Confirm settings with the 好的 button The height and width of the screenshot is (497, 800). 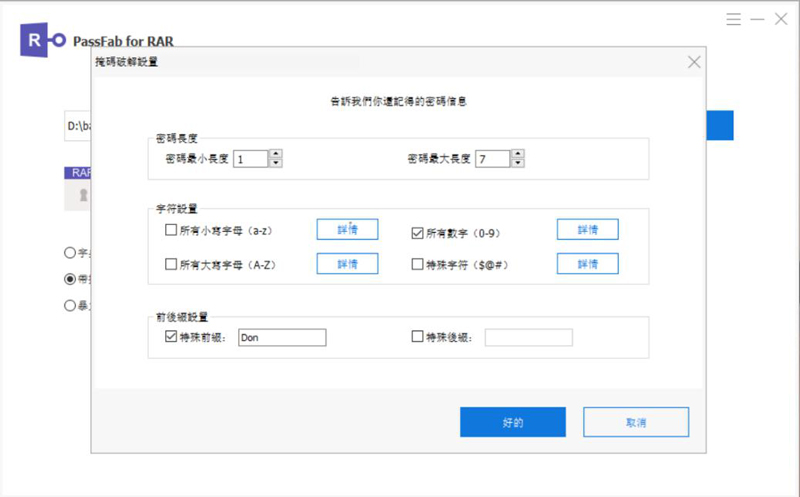coord(512,422)
